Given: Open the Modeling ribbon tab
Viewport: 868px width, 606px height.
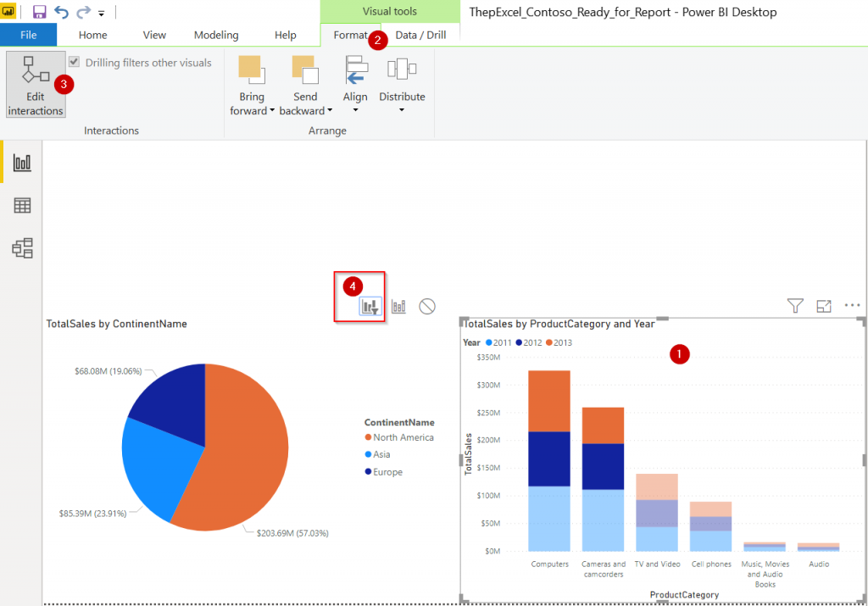Looking at the screenshot, I should 216,35.
